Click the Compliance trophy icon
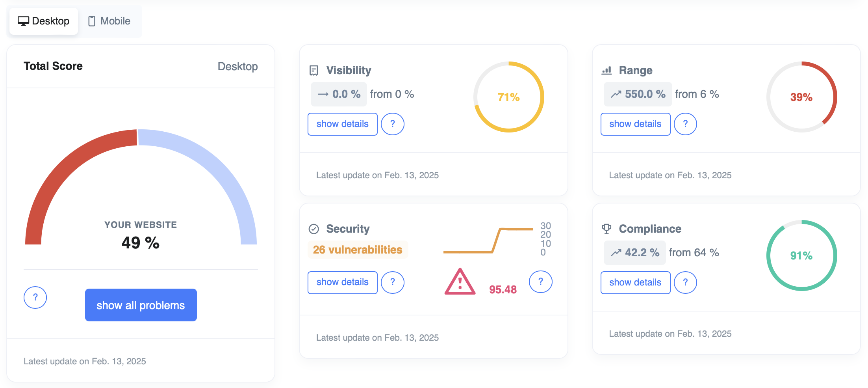The width and height of the screenshot is (868, 388). tap(606, 229)
